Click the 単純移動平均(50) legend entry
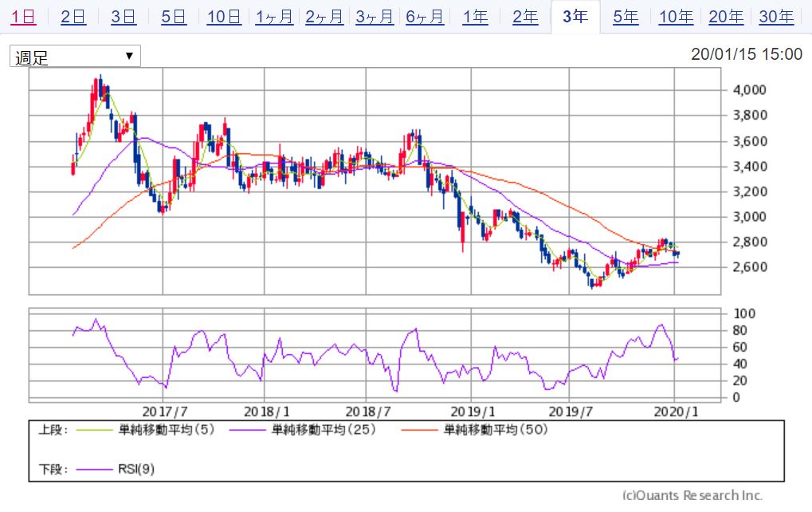Image resolution: width=812 pixels, height=512 pixels. pos(496,430)
